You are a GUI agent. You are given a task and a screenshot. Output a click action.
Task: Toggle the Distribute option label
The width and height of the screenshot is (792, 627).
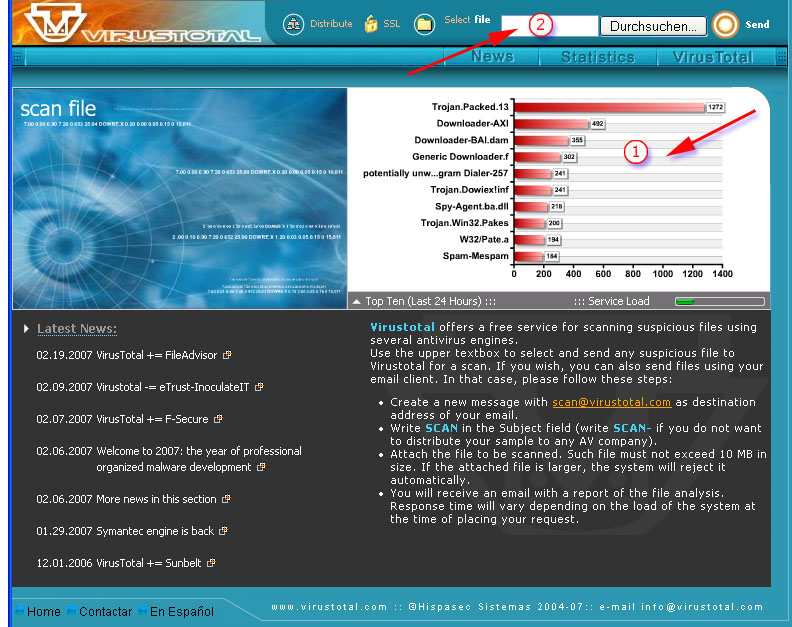click(331, 23)
